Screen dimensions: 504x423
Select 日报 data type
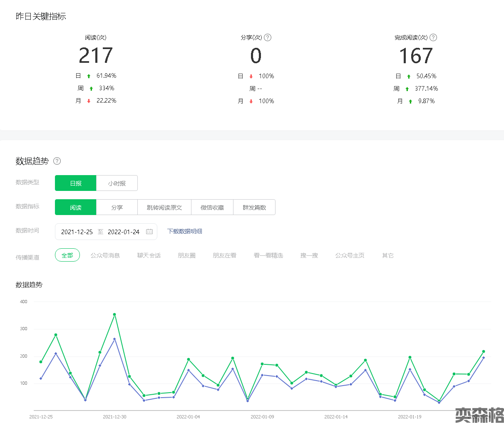pos(76,183)
